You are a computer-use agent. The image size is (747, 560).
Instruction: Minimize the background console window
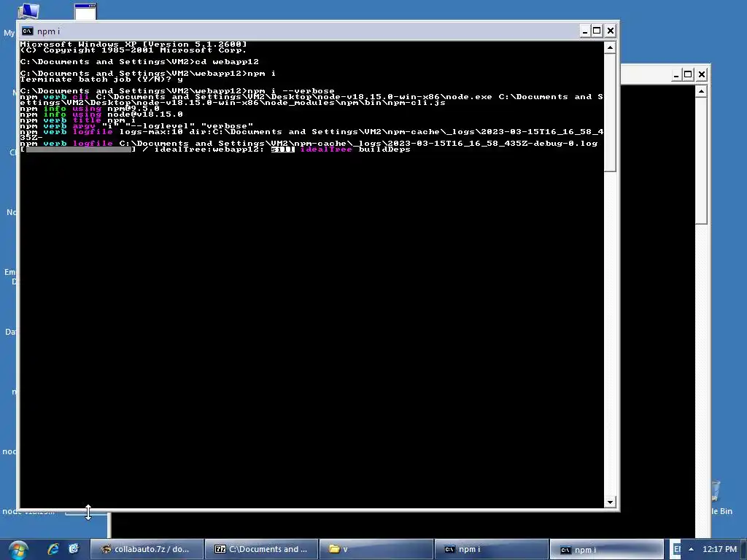coord(676,75)
